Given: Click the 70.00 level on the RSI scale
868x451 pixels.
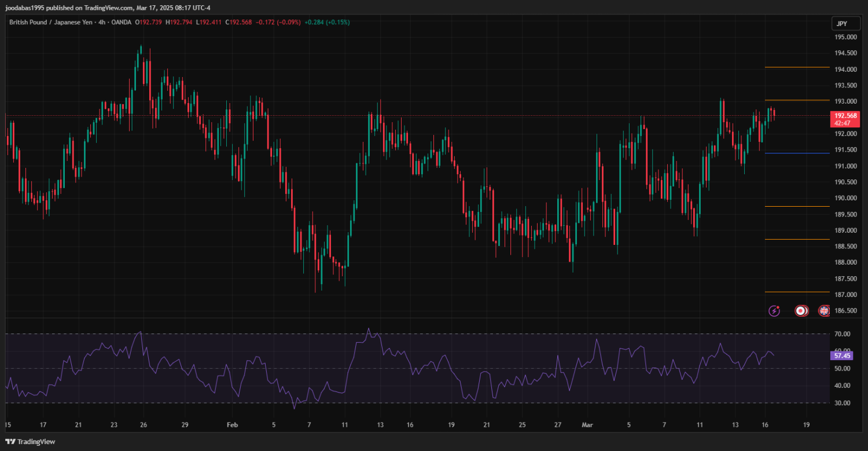Looking at the screenshot, I should pyautogui.click(x=842, y=334).
